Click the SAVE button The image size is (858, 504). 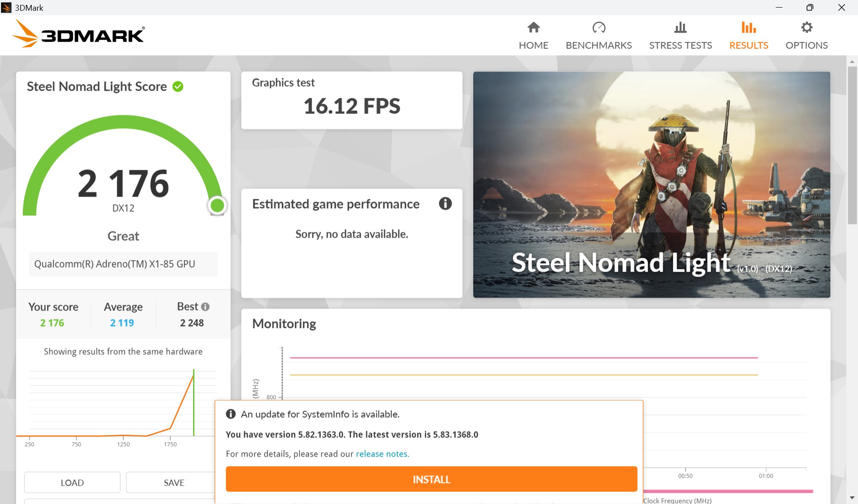[x=174, y=483]
